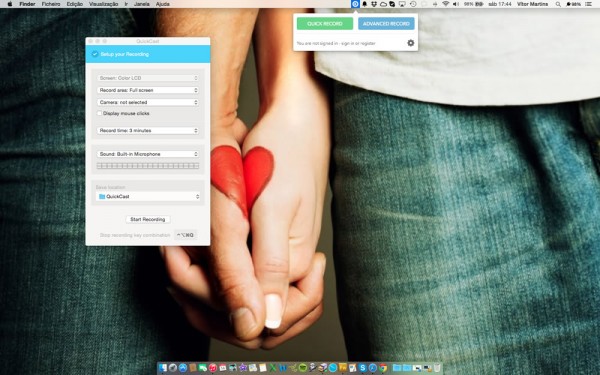The height and width of the screenshot is (375, 600).
Task: Click the sound input level meter
Action: click(x=148, y=166)
